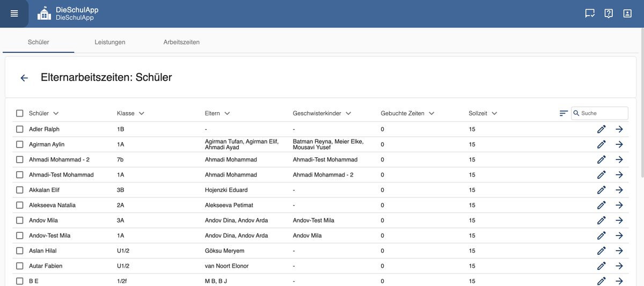Open the Klasse column header dropdown
Viewport: 644px width, 286px height.
[x=141, y=113]
